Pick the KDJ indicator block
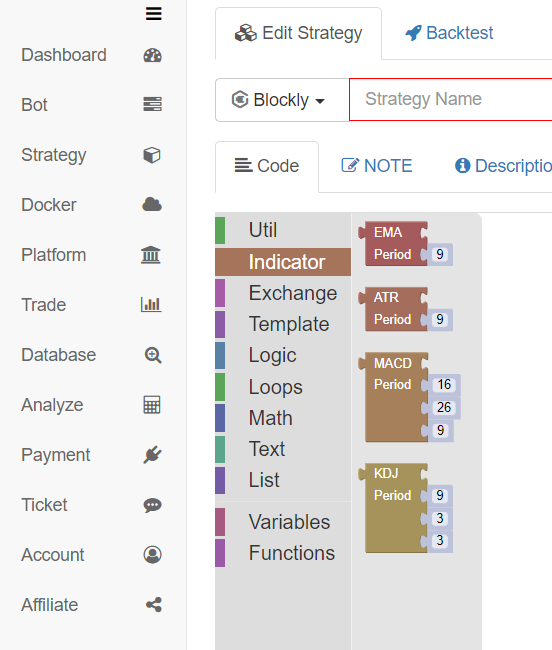The image size is (552, 650). click(x=392, y=510)
